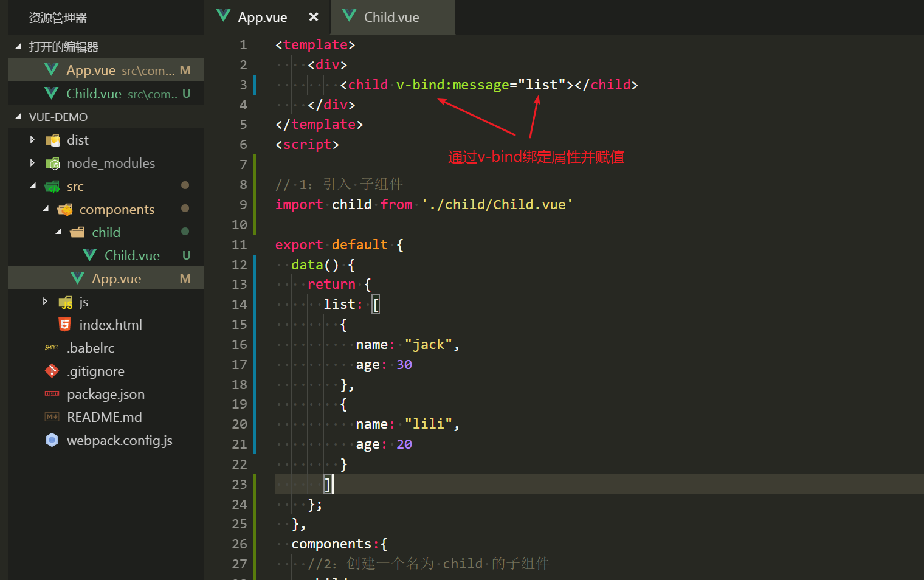Select the App.vue tab
The image size is (924, 580).
[x=267, y=17]
